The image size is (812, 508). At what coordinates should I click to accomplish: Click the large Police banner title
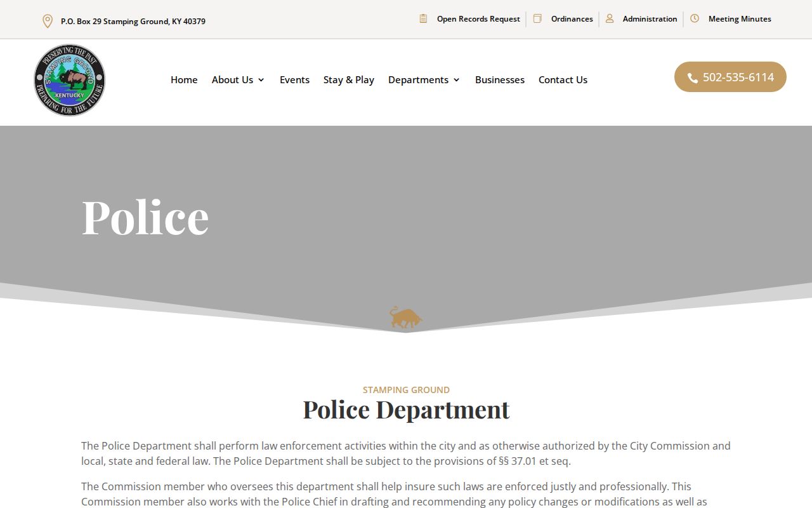tap(145, 216)
